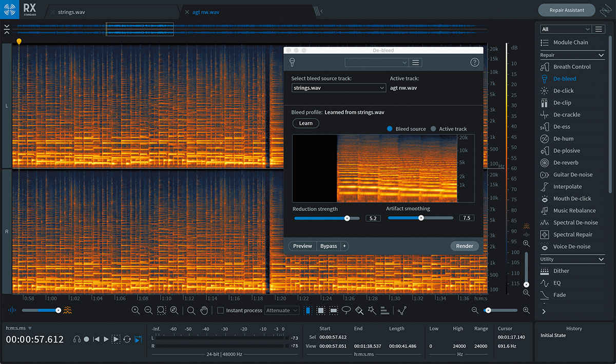Close the strings.wav tab

52,12
